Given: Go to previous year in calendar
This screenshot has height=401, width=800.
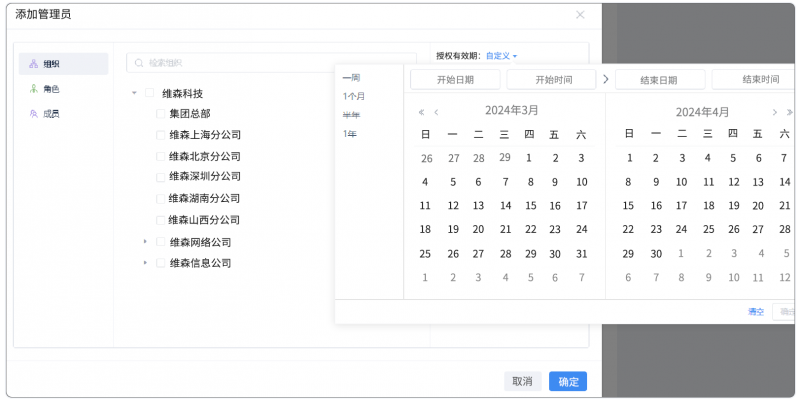Looking at the screenshot, I should click(x=421, y=112).
